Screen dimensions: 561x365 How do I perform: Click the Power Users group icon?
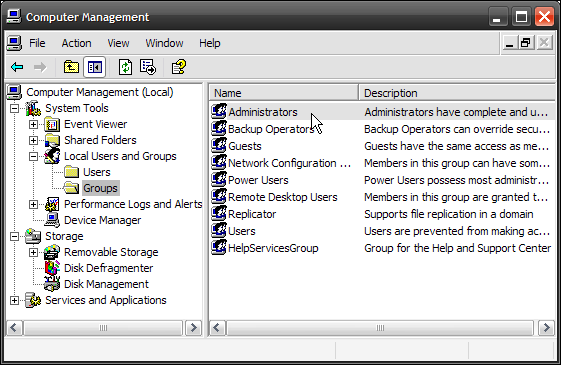click(219, 180)
